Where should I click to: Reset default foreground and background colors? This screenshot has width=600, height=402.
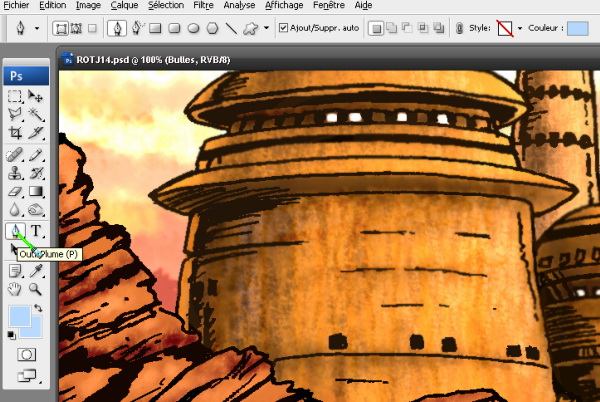point(11,335)
